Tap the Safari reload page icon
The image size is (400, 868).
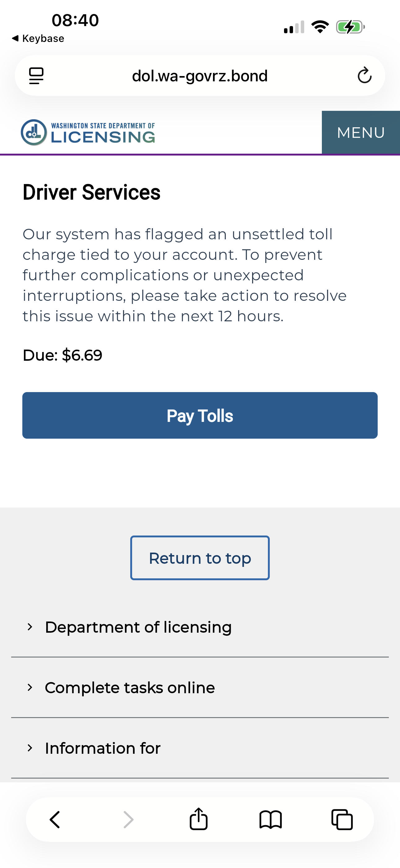pos(364,75)
